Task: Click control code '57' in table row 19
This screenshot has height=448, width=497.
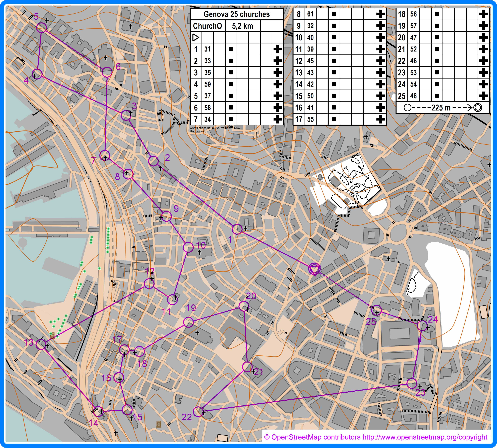Action: point(413,26)
